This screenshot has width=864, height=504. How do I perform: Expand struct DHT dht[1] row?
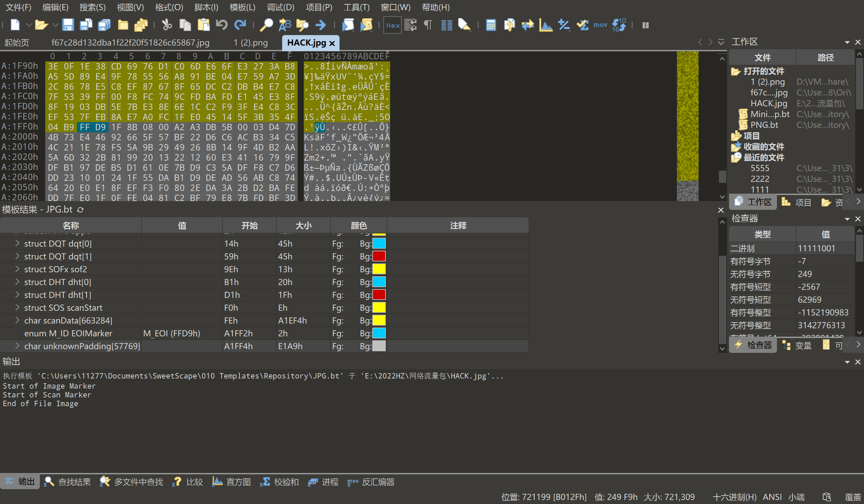pos(17,295)
